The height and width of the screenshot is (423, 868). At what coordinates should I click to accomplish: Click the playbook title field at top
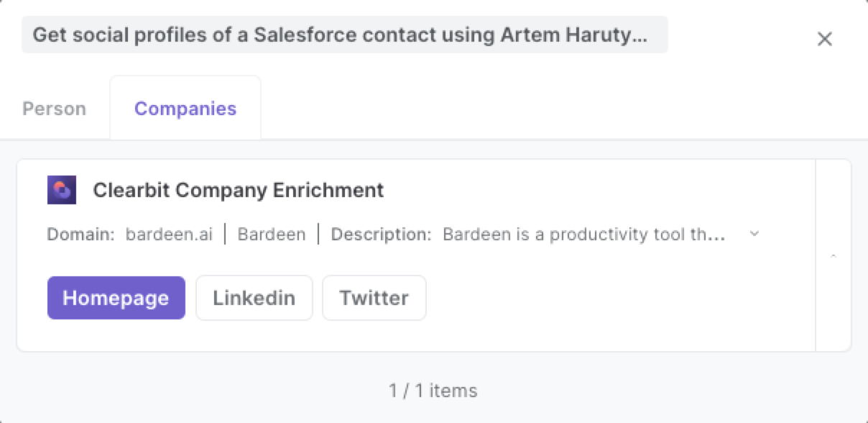point(345,35)
